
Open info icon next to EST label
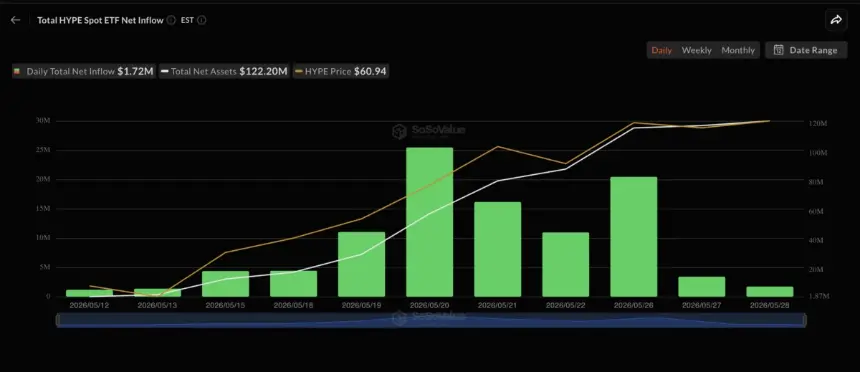202,20
